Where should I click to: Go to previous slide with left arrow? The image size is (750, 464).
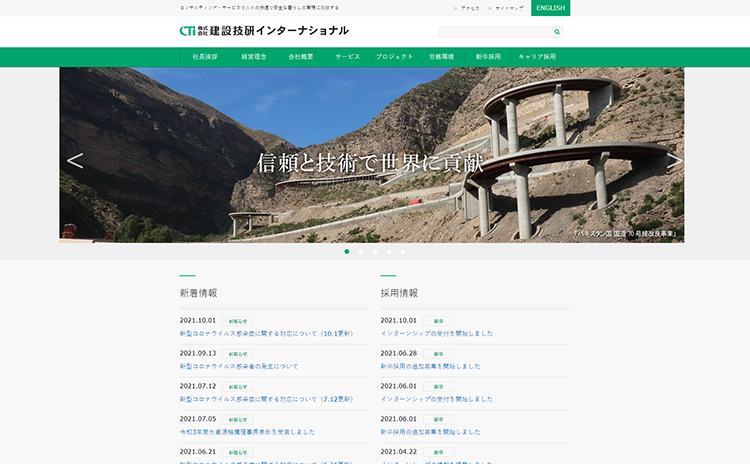coord(75,160)
